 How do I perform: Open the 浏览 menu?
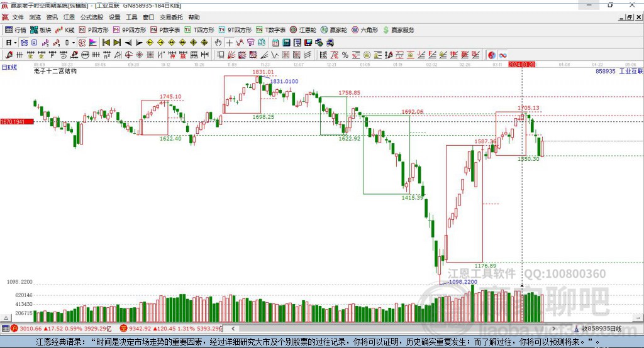pyautogui.click(x=35, y=17)
